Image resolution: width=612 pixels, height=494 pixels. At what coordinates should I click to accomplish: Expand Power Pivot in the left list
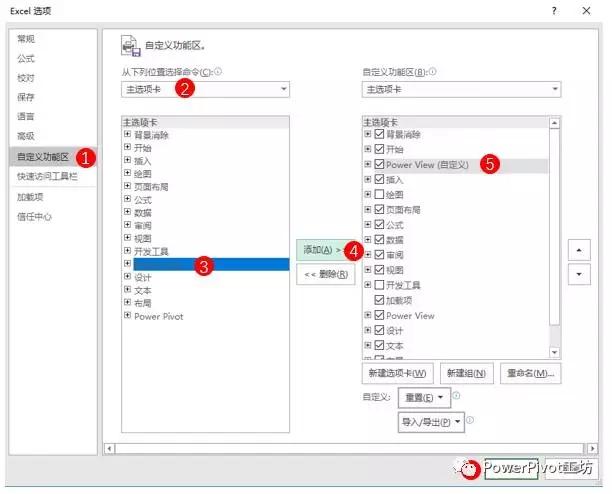127,315
